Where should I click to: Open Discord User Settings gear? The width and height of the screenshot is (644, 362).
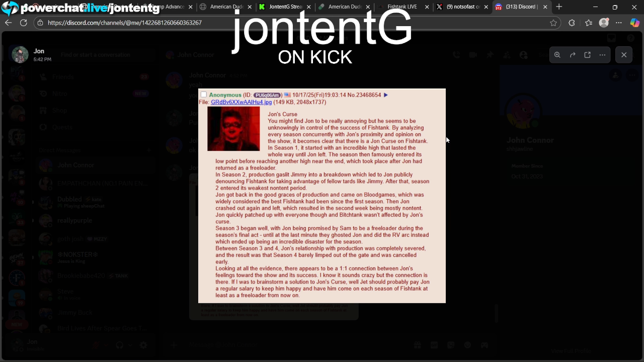143,345
